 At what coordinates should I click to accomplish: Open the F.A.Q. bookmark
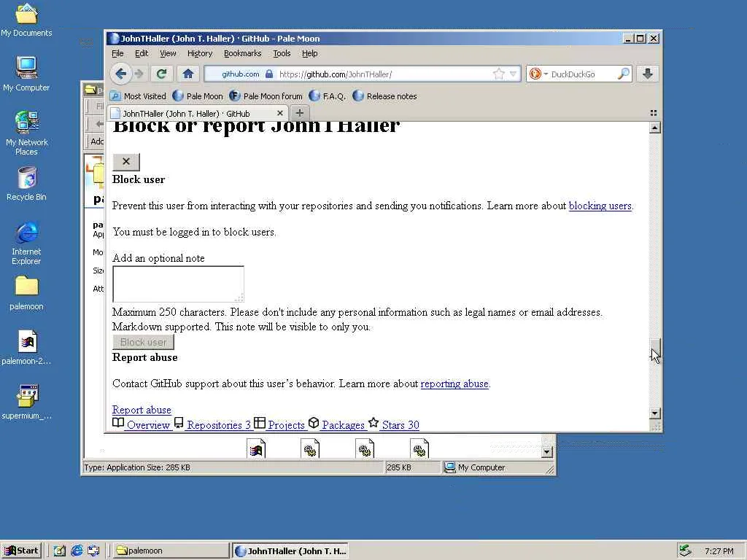point(328,96)
